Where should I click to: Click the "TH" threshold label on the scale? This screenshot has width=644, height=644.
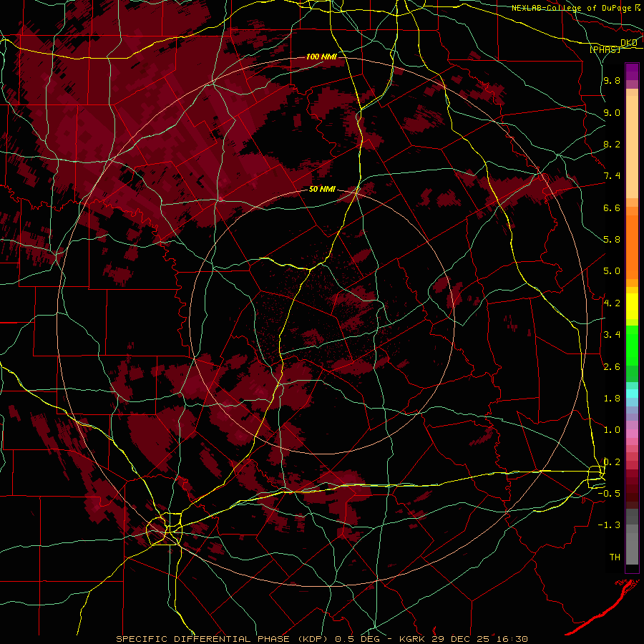615,557
